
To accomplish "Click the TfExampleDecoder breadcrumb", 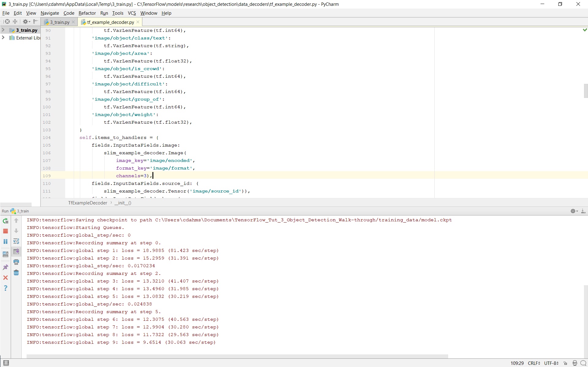I will pyautogui.click(x=88, y=203).
